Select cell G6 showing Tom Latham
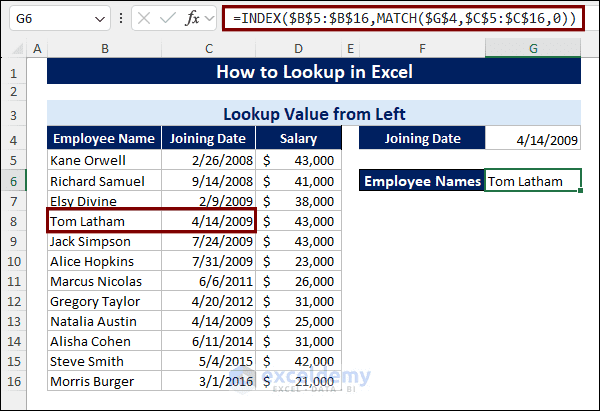The width and height of the screenshot is (600, 411). [533, 181]
